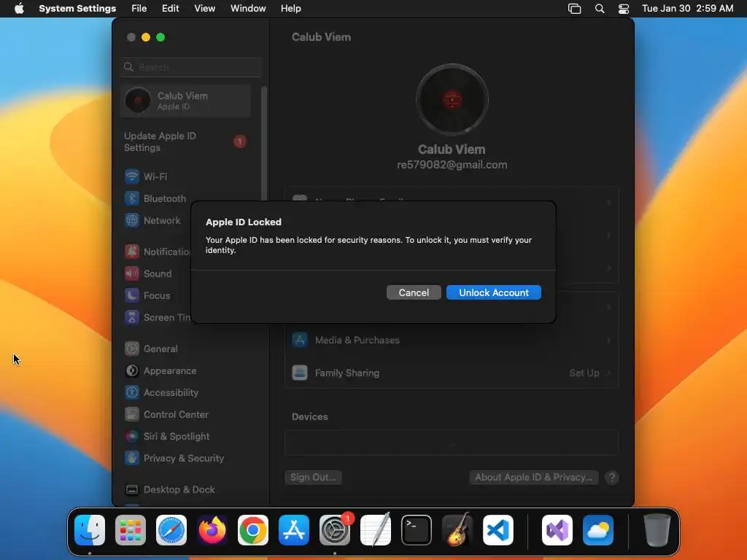Viewport: 747px width, 560px height.
Task: Open Terminal from the Dock
Action: pos(417,529)
